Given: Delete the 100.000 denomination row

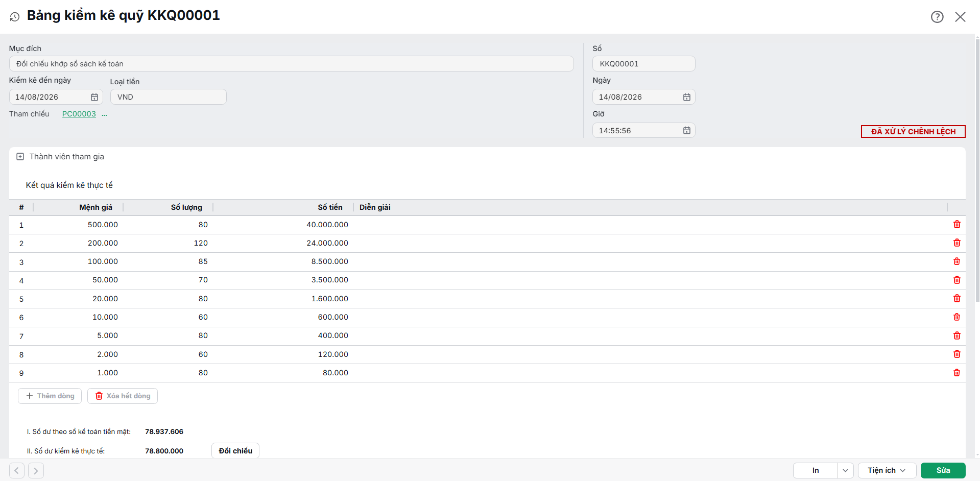Looking at the screenshot, I should point(957,261).
